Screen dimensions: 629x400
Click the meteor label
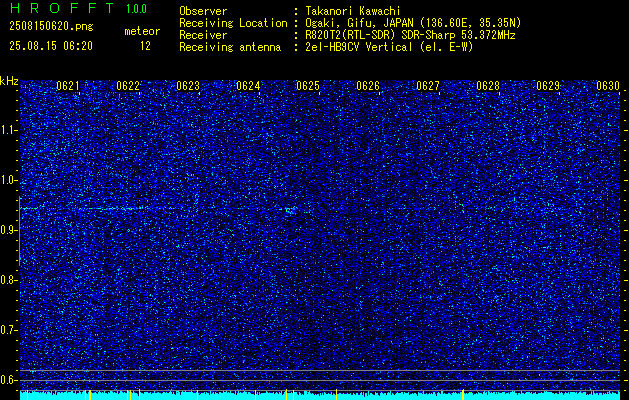[x=142, y=31]
